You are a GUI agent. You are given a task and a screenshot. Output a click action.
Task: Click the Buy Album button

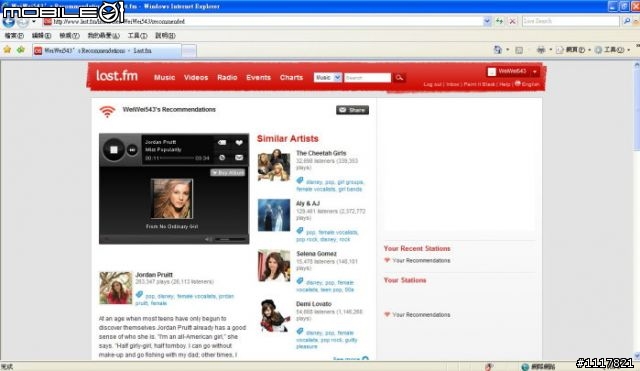click(227, 173)
